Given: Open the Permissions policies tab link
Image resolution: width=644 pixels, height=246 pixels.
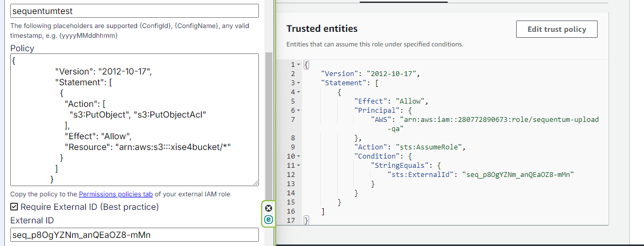Looking at the screenshot, I should 116,194.
